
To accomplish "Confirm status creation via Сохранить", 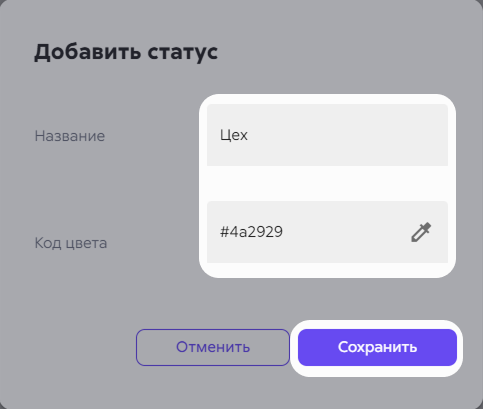I will 377,347.
